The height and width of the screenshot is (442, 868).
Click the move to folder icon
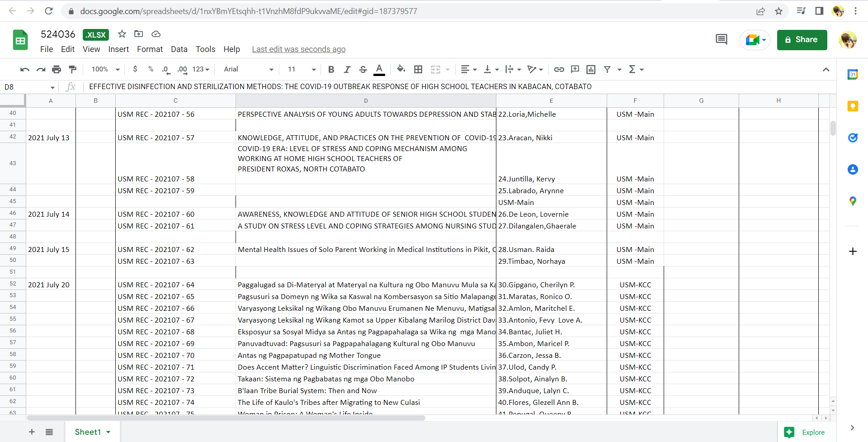point(139,34)
